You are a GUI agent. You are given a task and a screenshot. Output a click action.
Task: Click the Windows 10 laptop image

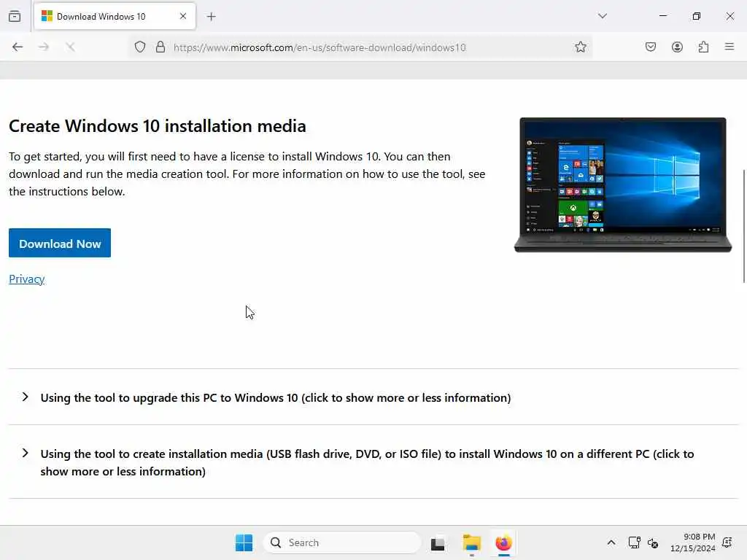623,184
